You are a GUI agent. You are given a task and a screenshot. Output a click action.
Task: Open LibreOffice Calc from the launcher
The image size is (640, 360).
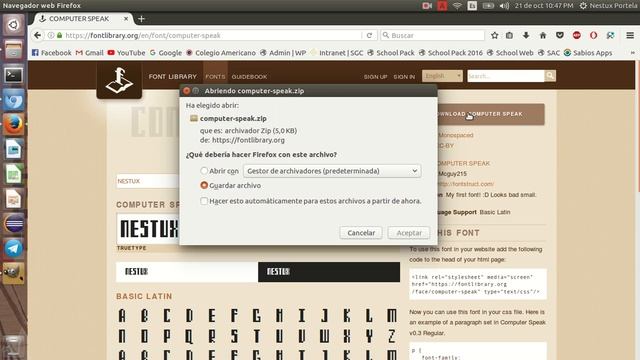(x=13, y=174)
